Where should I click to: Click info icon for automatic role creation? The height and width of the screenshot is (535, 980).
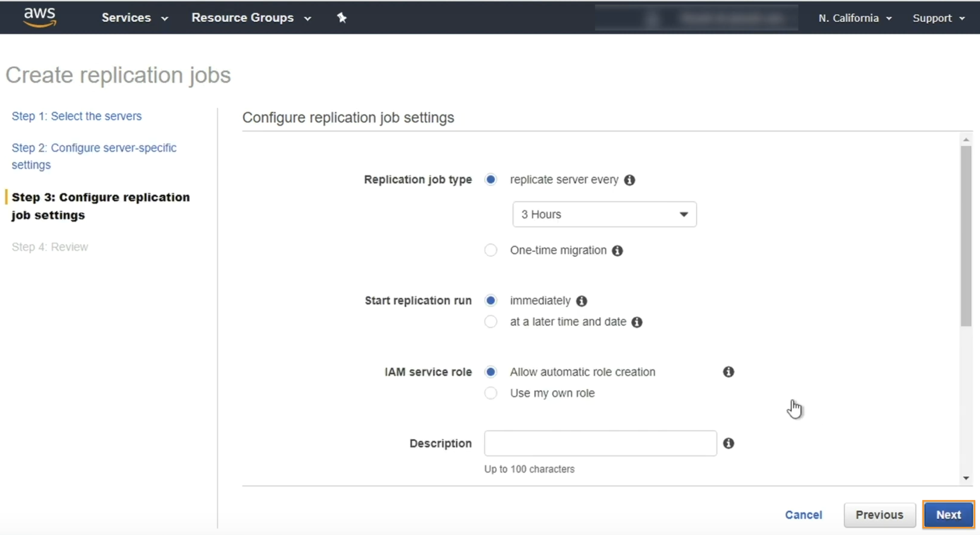728,372
